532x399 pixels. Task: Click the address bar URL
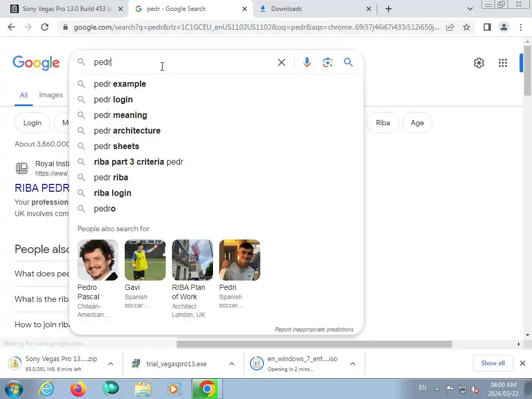pyautogui.click(x=256, y=27)
